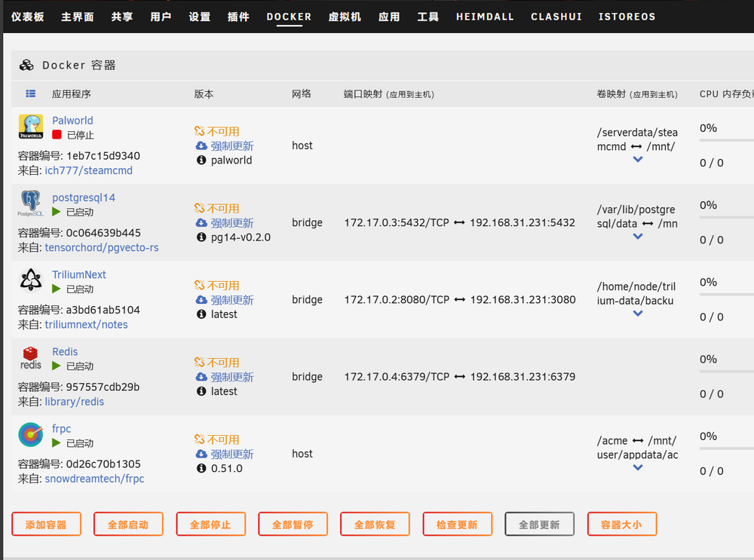Expand frpc volume mappings chevron
Screen dimensions: 754x560
click(638, 467)
